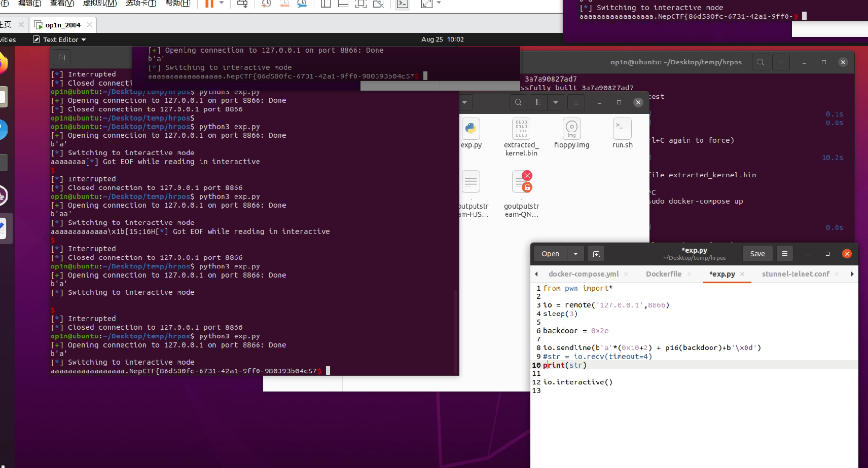Viewport: 868px width, 468px height.
Task: Enter full screen mode icon
Action: pos(360,4)
